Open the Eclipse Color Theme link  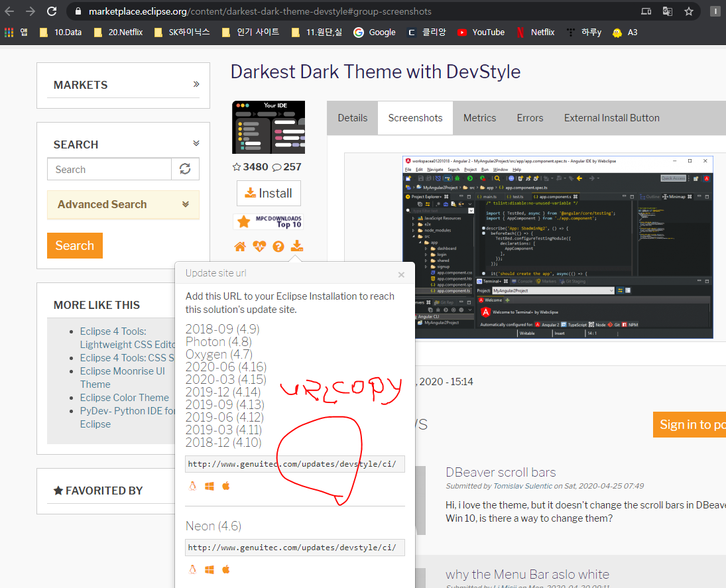coord(125,398)
